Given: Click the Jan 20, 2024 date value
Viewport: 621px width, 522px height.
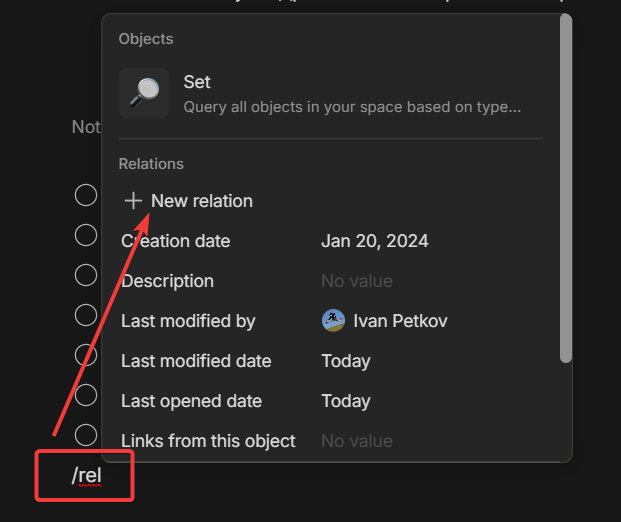Looking at the screenshot, I should [375, 241].
